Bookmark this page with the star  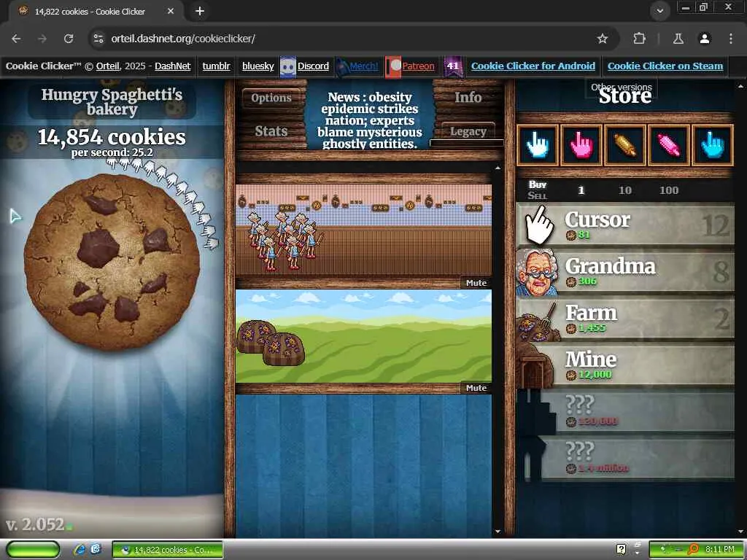coord(603,39)
